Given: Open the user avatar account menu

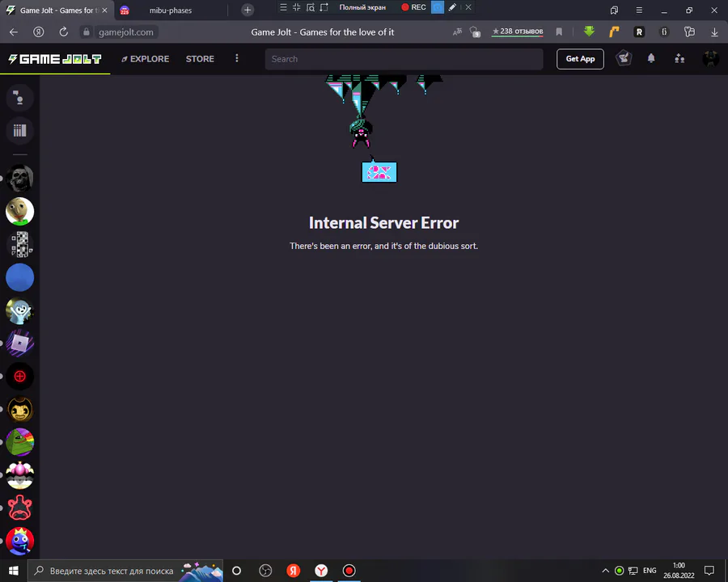Looking at the screenshot, I should (x=710, y=58).
